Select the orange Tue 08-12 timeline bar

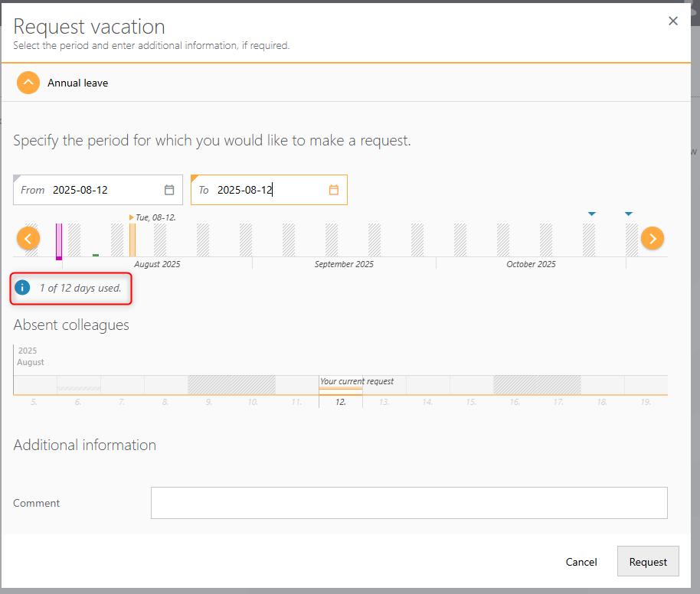tap(132, 240)
